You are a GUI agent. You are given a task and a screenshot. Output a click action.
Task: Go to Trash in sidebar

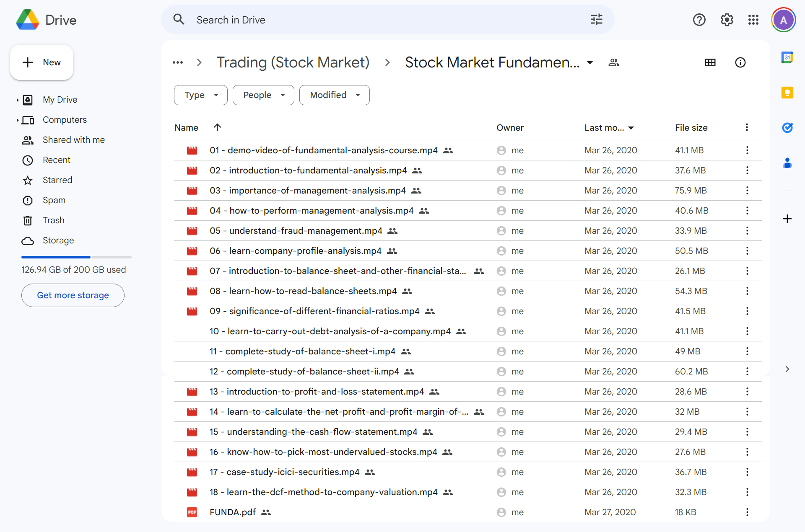tap(53, 220)
